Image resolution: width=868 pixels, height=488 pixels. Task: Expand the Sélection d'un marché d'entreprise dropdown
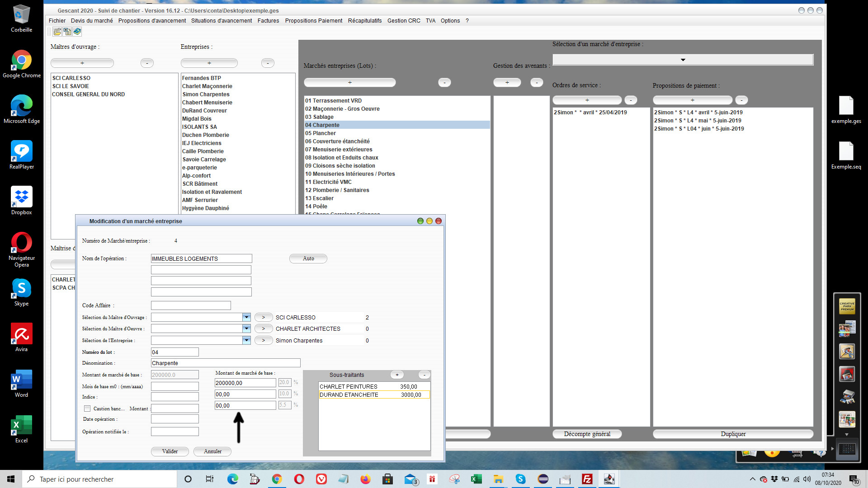coord(683,60)
